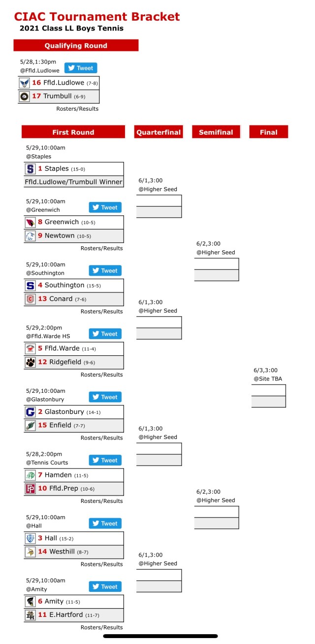Tweet the Ffld.Ludlowe qualifying round match
Viewport: 315px width, 644px height.
81,68
